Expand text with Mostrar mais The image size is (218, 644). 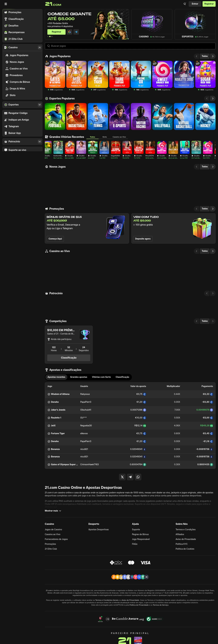pos(53,511)
